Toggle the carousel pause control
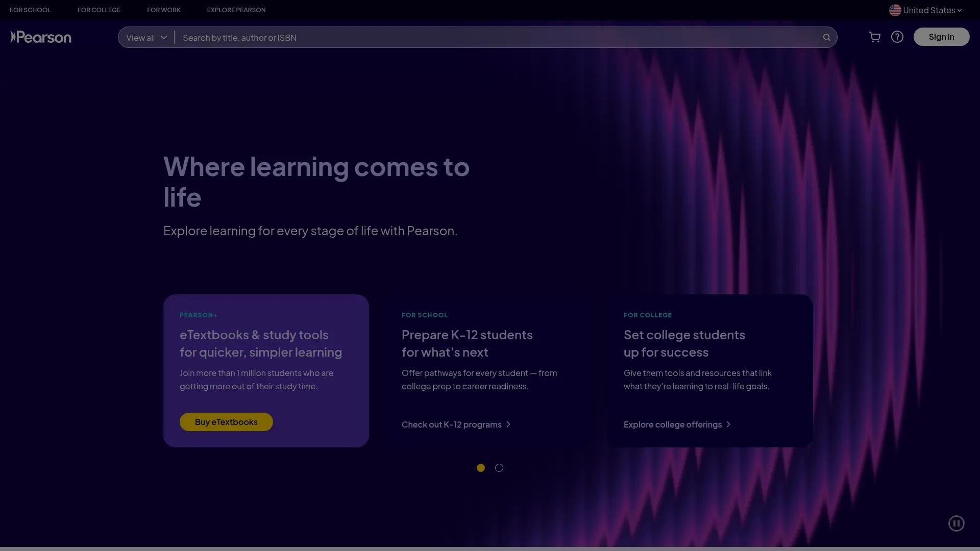Viewport: 980px width, 551px height. pos(956,523)
